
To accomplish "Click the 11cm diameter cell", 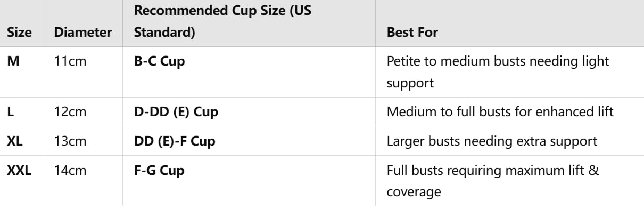I will (71, 61).
